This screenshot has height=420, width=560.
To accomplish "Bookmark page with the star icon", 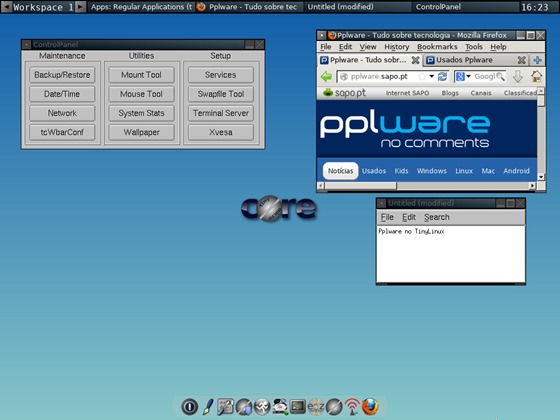I will pos(422,76).
